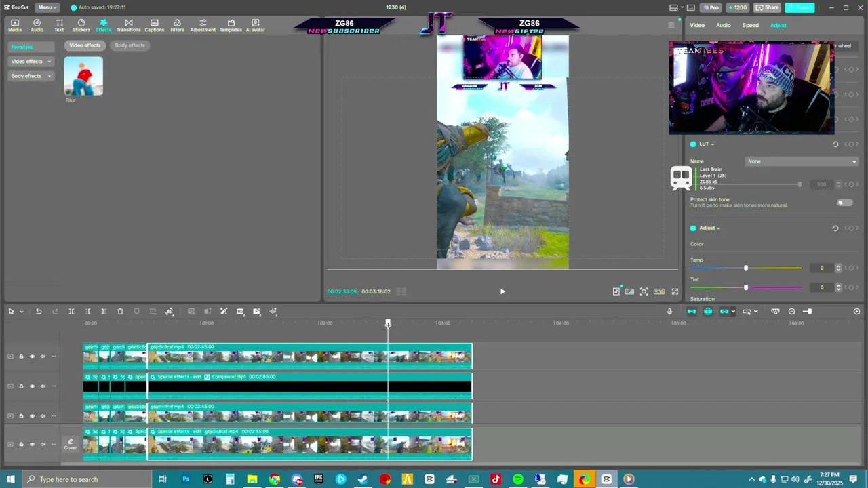Viewport: 868px width, 488px height.
Task: Open the Filters panel tab
Action: (x=177, y=25)
